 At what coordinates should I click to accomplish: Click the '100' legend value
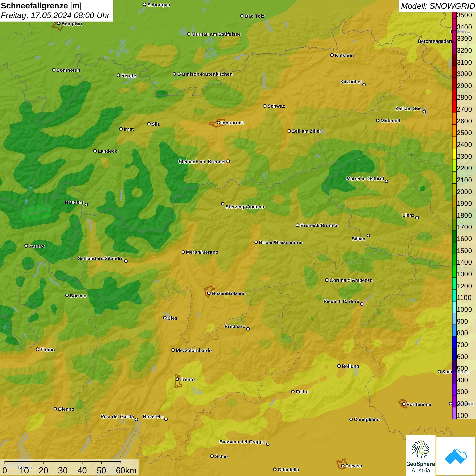[x=462, y=415]
